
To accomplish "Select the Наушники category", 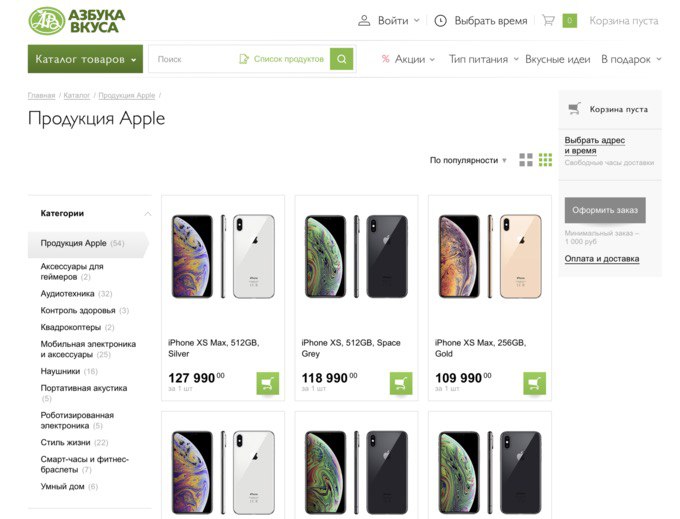I will click(61, 371).
